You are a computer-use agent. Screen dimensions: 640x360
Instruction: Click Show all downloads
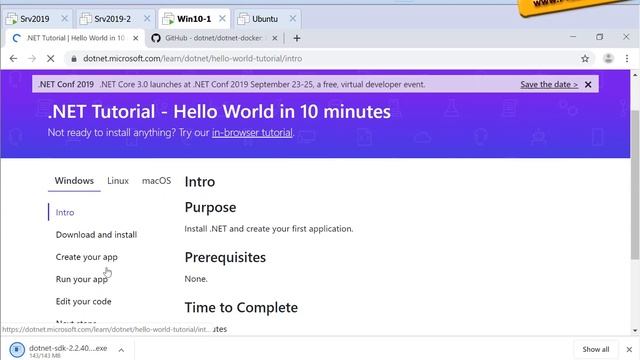(596, 349)
